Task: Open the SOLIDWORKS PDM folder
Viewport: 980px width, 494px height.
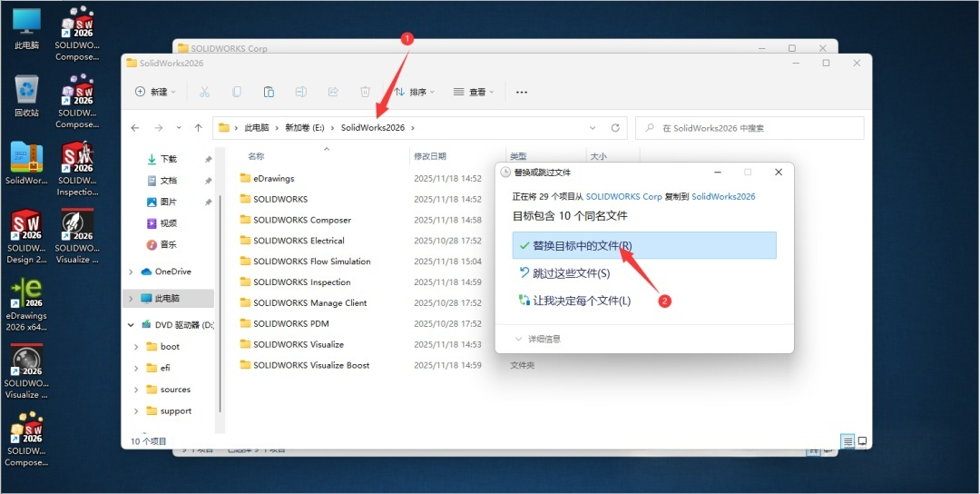Action: coord(290,323)
